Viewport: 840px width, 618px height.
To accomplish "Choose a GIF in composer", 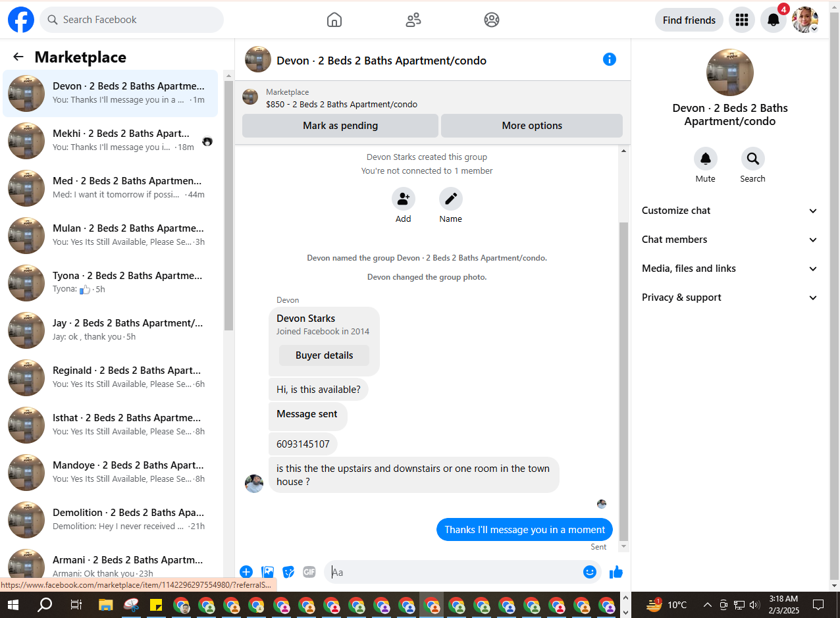I will pos(309,572).
